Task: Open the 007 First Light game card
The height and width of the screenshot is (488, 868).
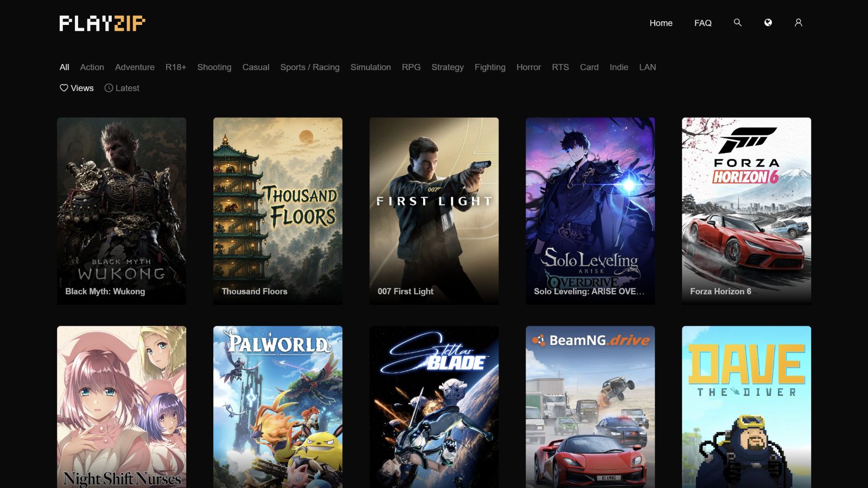Action: click(x=434, y=211)
